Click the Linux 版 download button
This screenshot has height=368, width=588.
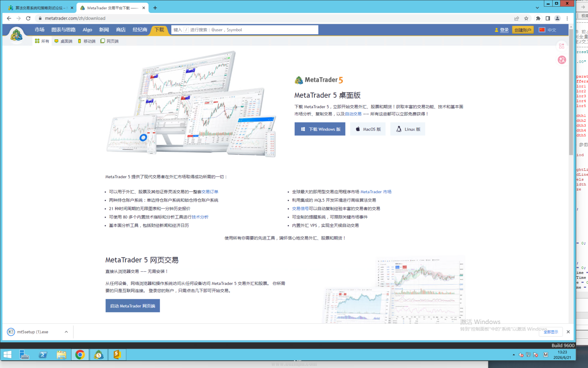pyautogui.click(x=408, y=129)
